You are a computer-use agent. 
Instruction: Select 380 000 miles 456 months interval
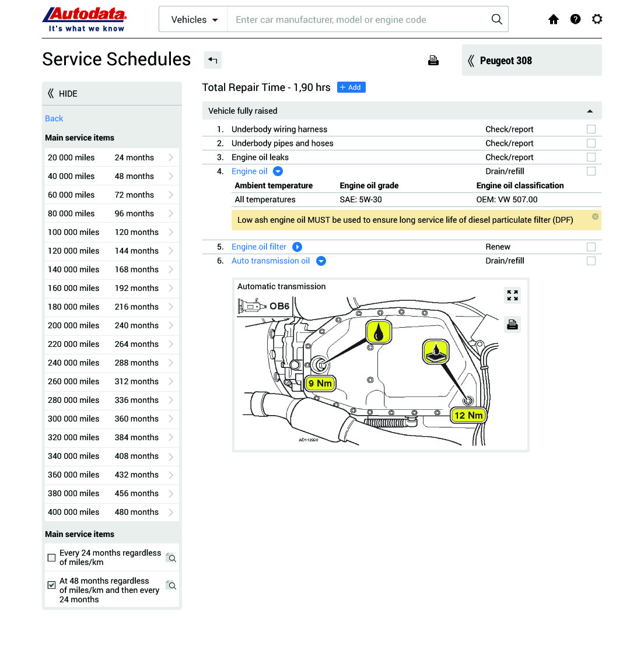tap(112, 494)
